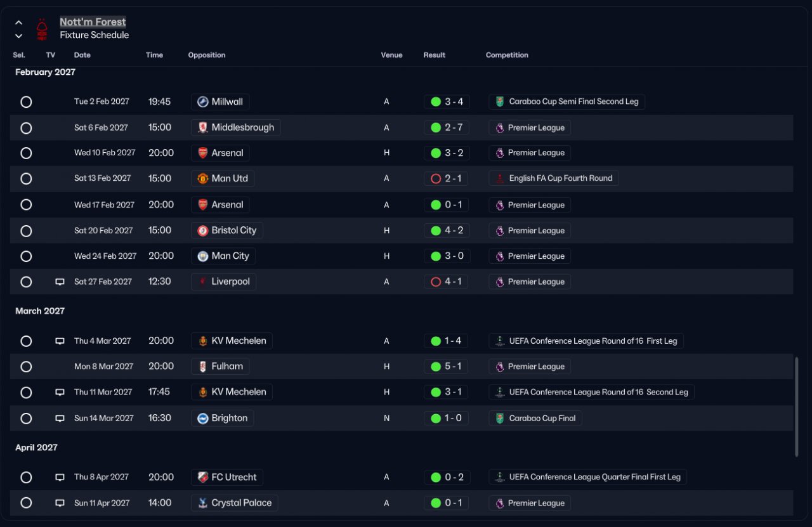The image size is (812, 527).
Task: Click the TV icon on Carabao Cup Final row
Action: (x=60, y=418)
